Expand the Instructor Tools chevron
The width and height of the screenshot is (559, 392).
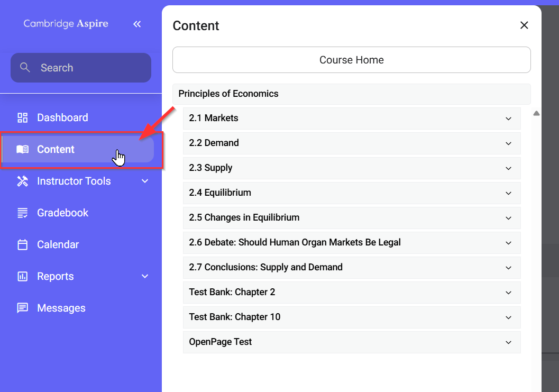145,181
